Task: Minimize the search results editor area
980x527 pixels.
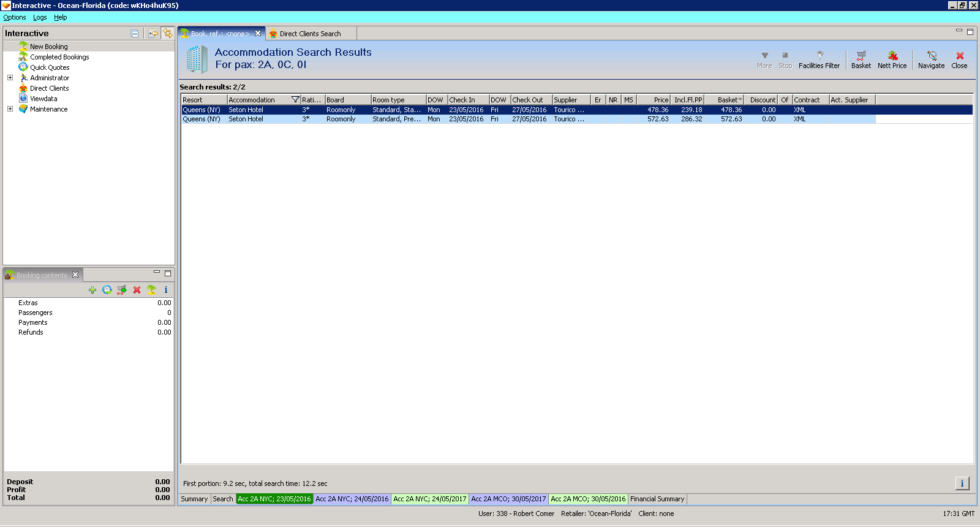Action: (959, 31)
